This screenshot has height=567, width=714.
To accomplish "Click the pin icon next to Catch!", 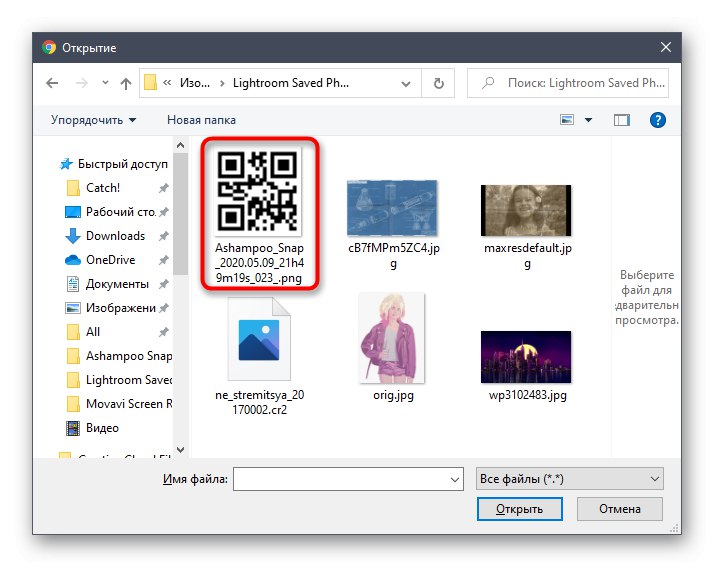I will pos(163,188).
